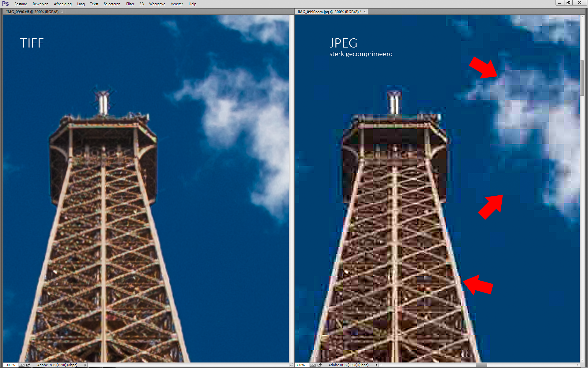This screenshot has height=368, width=588.
Task: Click the GPU/sync icon in TIFF status bar
Action: click(21, 365)
